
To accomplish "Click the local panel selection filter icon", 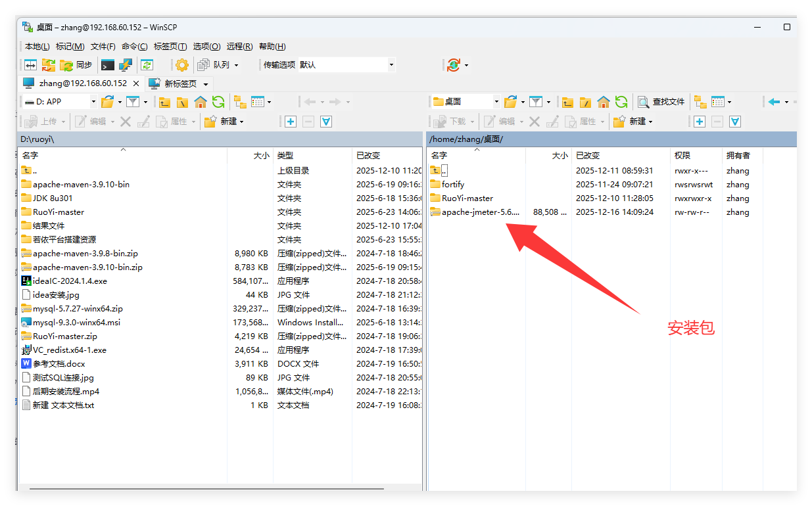I will (x=325, y=122).
